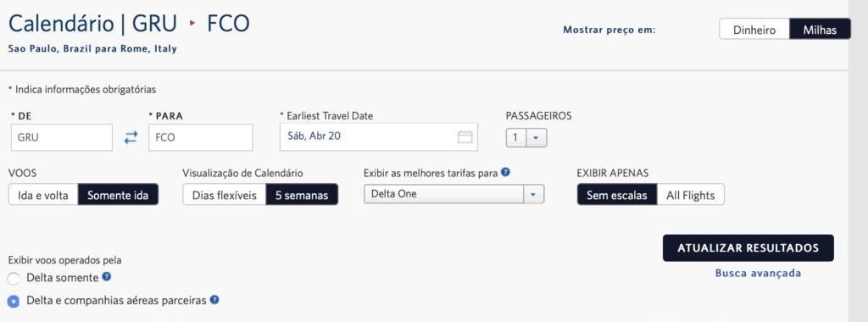The image size is (868, 322).
Task: Click the PARA destination field with FCO
Action: click(200, 137)
